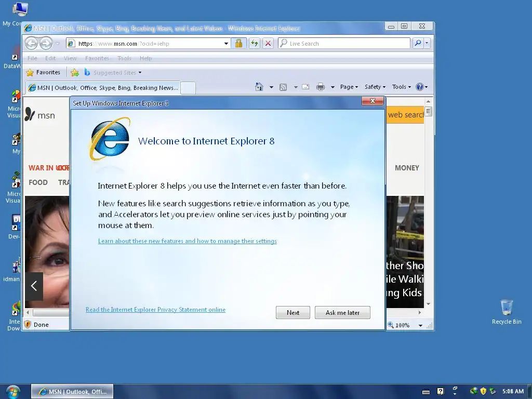Click the Favorites star button
Screen dimensions: 532x399
pos(43,72)
